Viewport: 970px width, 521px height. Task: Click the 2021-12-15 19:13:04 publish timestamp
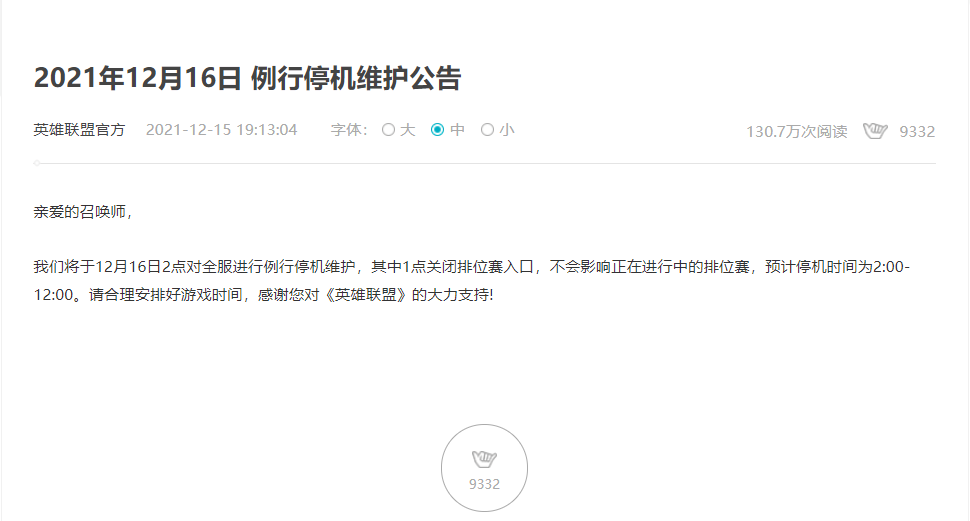pos(221,129)
